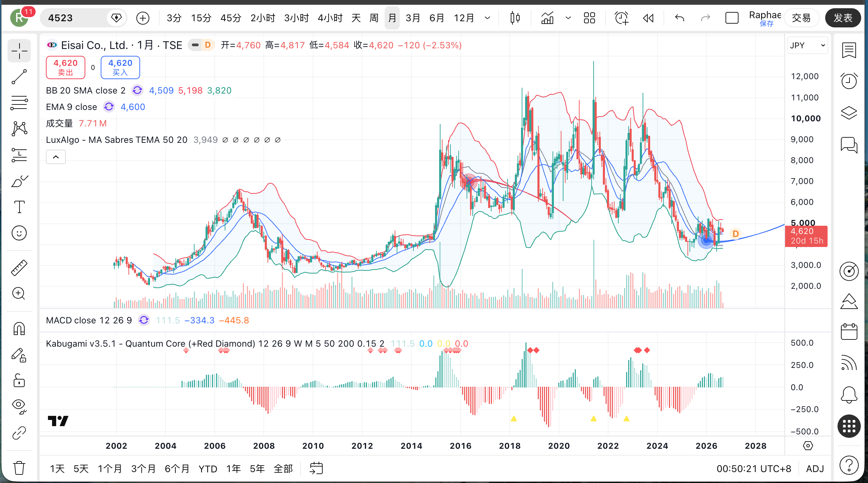
Task: Create a new price alert
Action: [x=621, y=18]
